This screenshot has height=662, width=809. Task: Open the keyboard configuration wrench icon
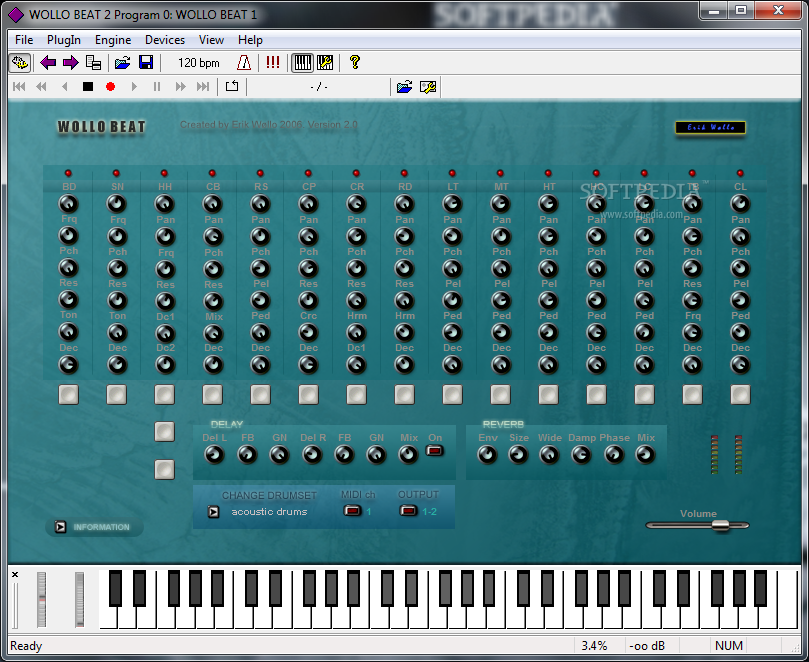(325, 63)
